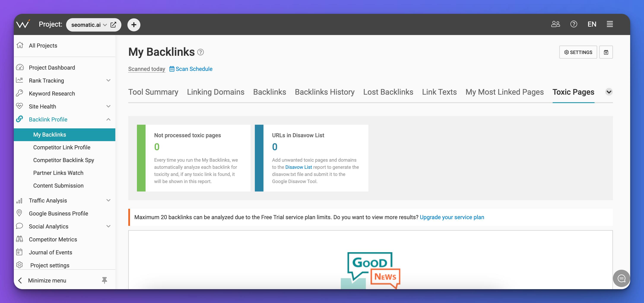Click the Google Business Profile sidebar icon
This screenshot has width=644, height=303.
pyautogui.click(x=20, y=213)
